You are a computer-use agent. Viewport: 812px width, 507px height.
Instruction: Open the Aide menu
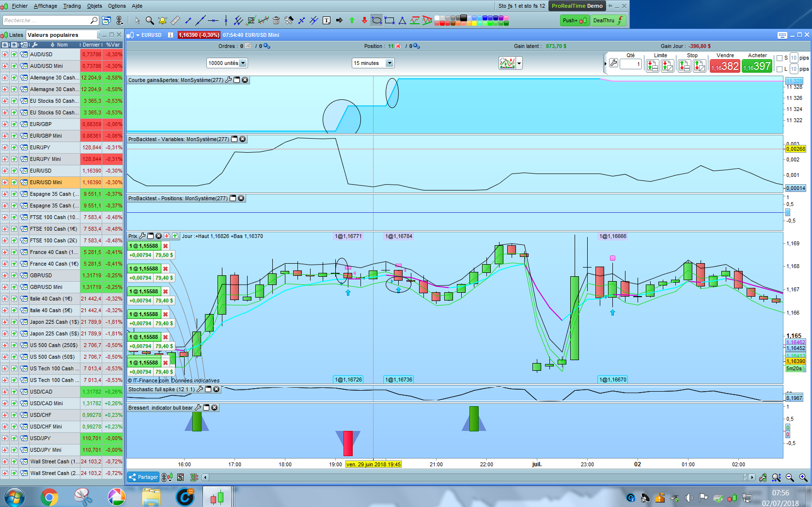pyautogui.click(x=137, y=6)
